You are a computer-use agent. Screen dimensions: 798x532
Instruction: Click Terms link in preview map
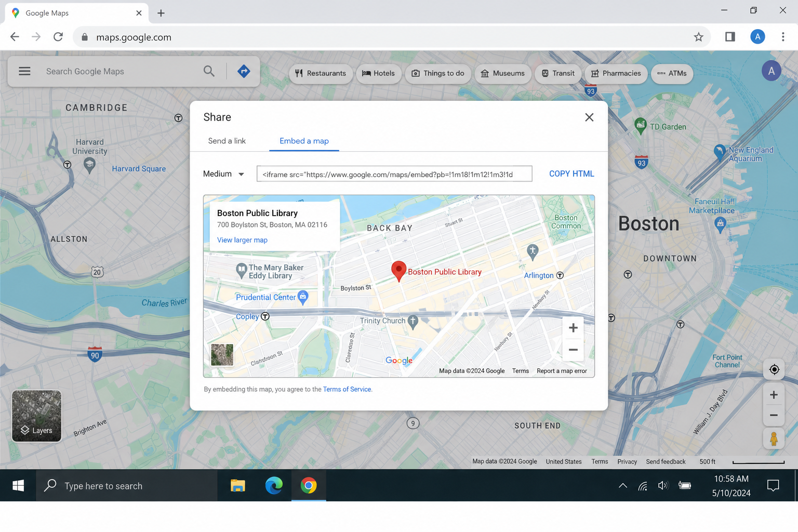(520, 371)
